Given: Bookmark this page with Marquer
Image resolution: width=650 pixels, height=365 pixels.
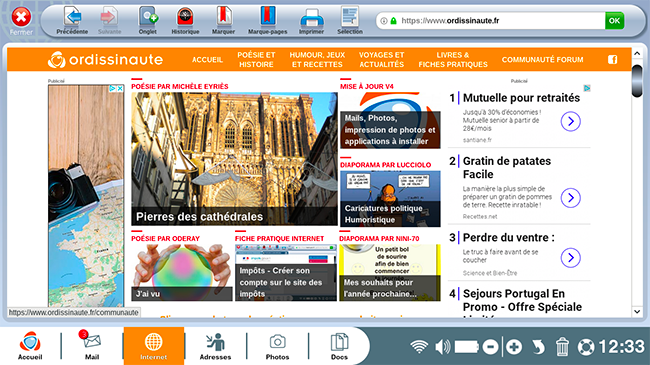Looking at the screenshot, I should click(223, 21).
